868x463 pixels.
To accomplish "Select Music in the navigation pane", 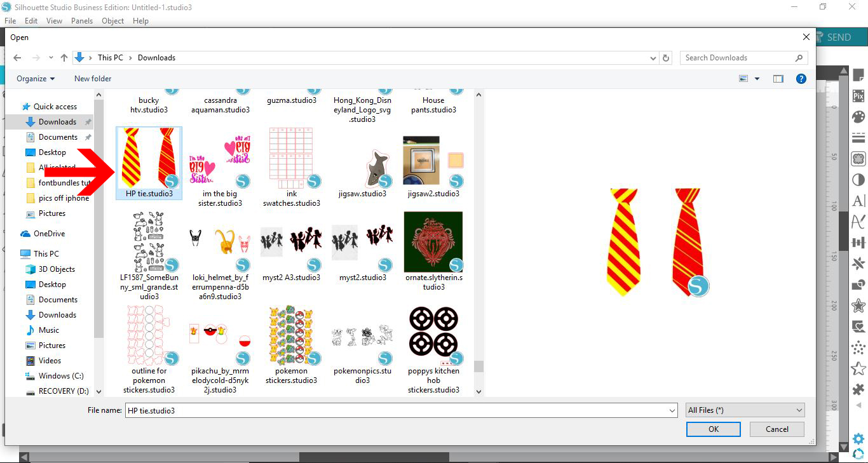I will [x=49, y=330].
